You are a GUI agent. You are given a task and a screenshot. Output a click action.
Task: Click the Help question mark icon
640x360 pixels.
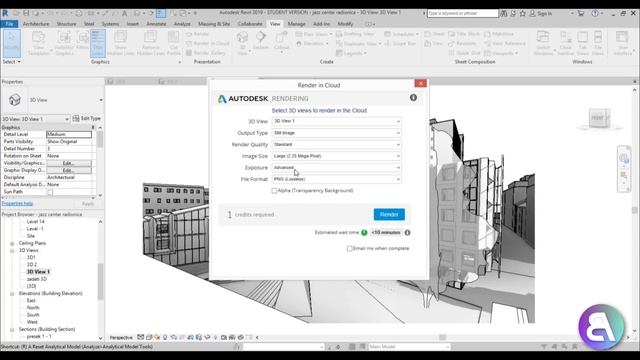pos(595,13)
